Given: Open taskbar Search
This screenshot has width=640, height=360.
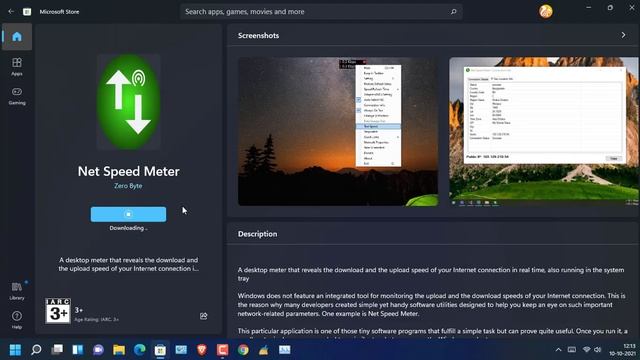Looking at the screenshot, I should 36,350.
